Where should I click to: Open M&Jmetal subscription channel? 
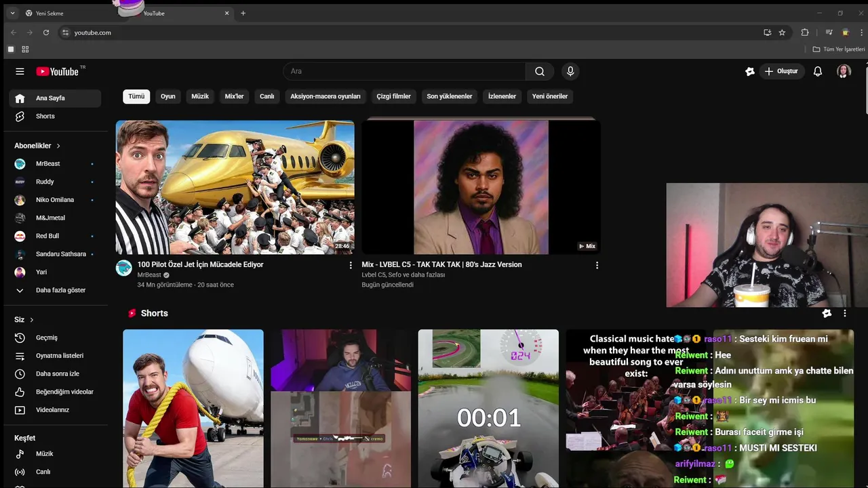click(55, 218)
